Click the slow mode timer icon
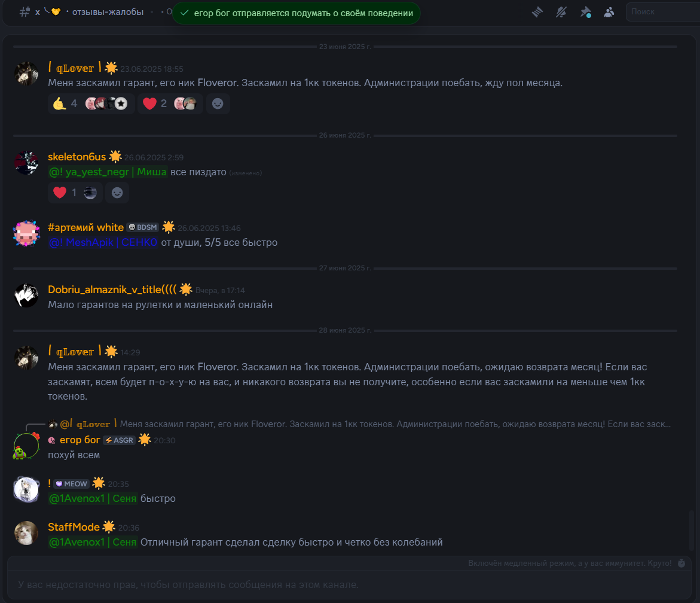This screenshot has height=603, width=700. pyautogui.click(x=681, y=564)
